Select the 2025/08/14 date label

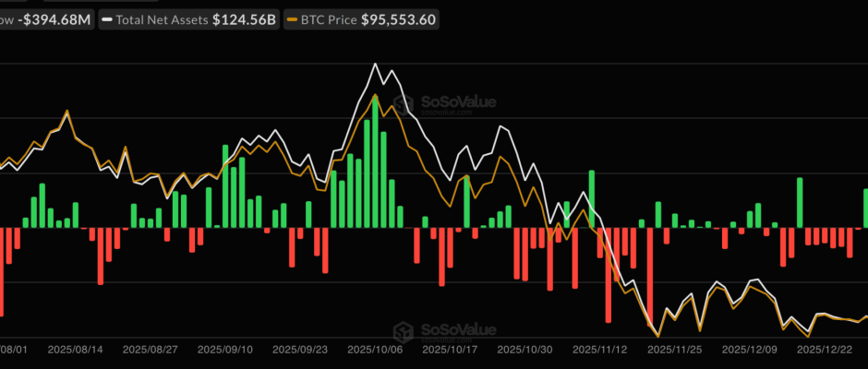click(x=76, y=351)
